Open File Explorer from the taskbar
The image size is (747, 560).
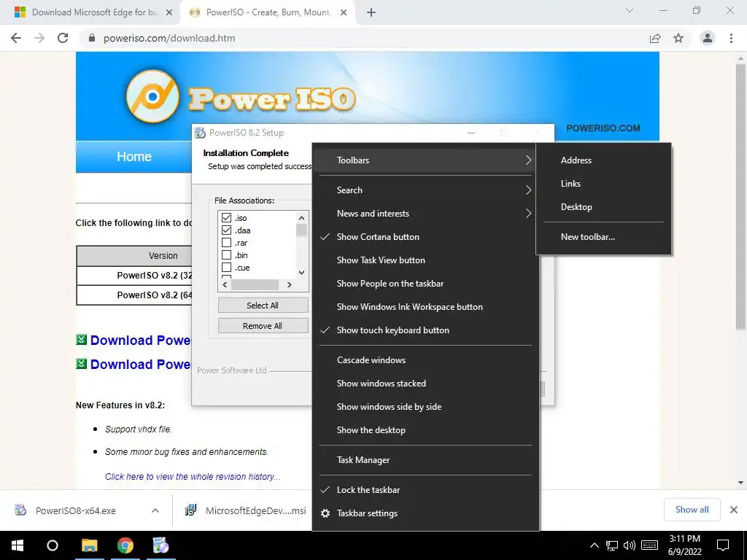click(89, 545)
